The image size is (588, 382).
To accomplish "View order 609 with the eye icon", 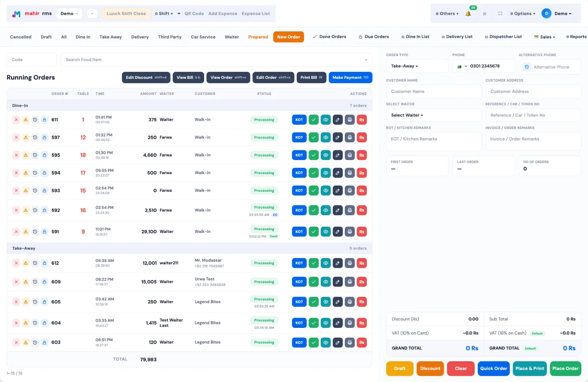I will pyautogui.click(x=326, y=282).
